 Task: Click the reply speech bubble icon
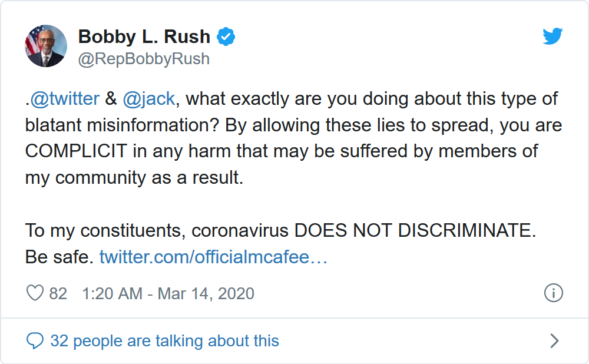point(35,340)
